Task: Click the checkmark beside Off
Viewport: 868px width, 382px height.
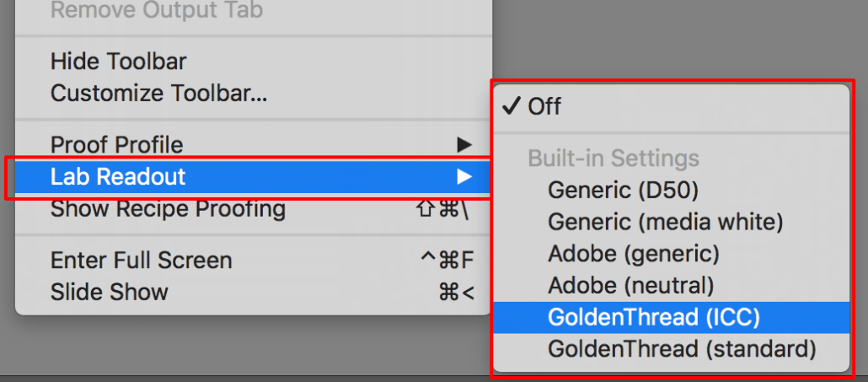Action: coord(511,106)
